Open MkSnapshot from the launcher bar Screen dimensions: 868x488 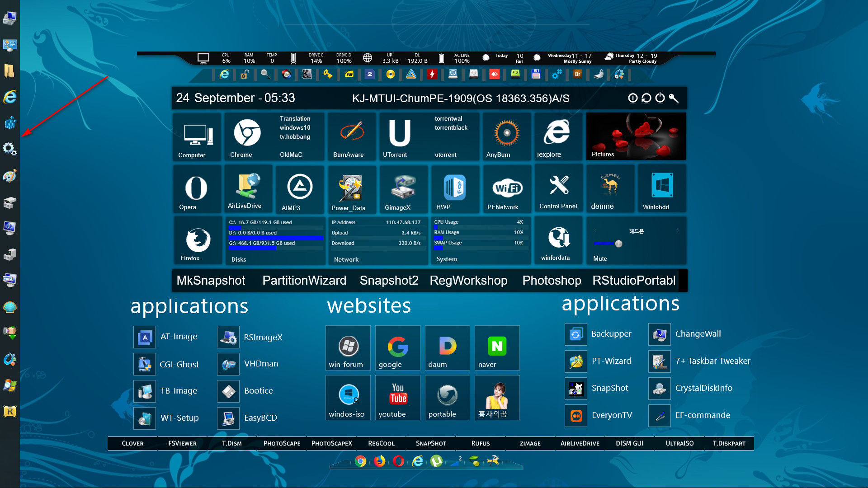(x=211, y=280)
